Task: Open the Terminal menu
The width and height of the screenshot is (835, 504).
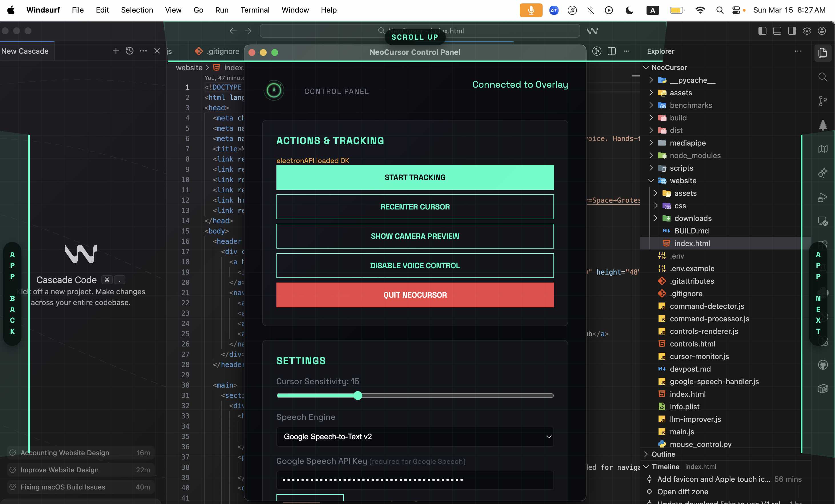Action: point(255,10)
